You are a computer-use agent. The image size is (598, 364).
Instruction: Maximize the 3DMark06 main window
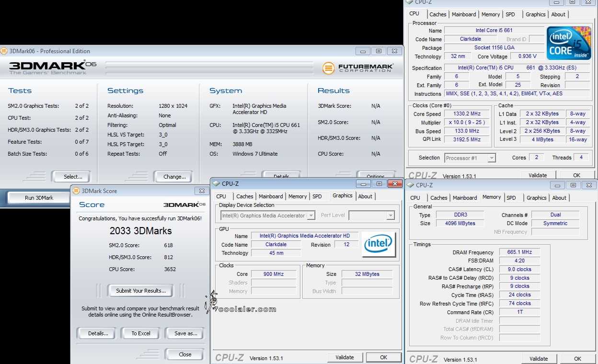tap(379, 51)
